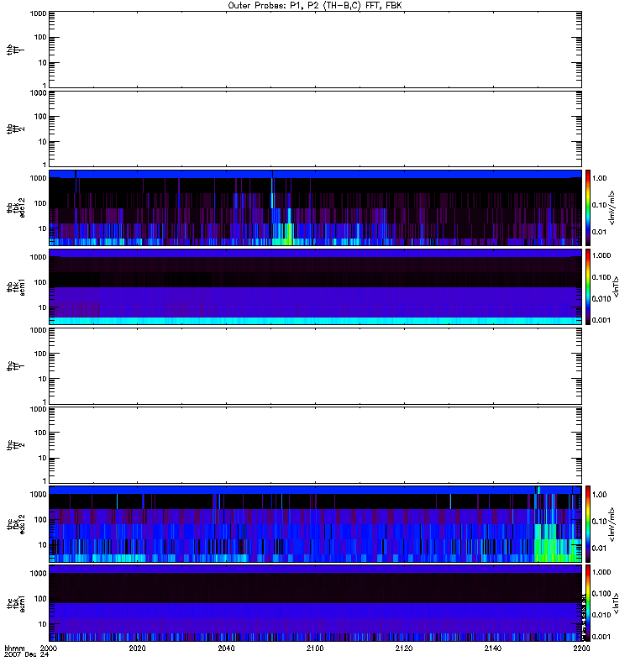Click the 'thc fbk edc12' y-axis label
The height and width of the screenshot is (672, 630).
pyautogui.click(x=15, y=523)
